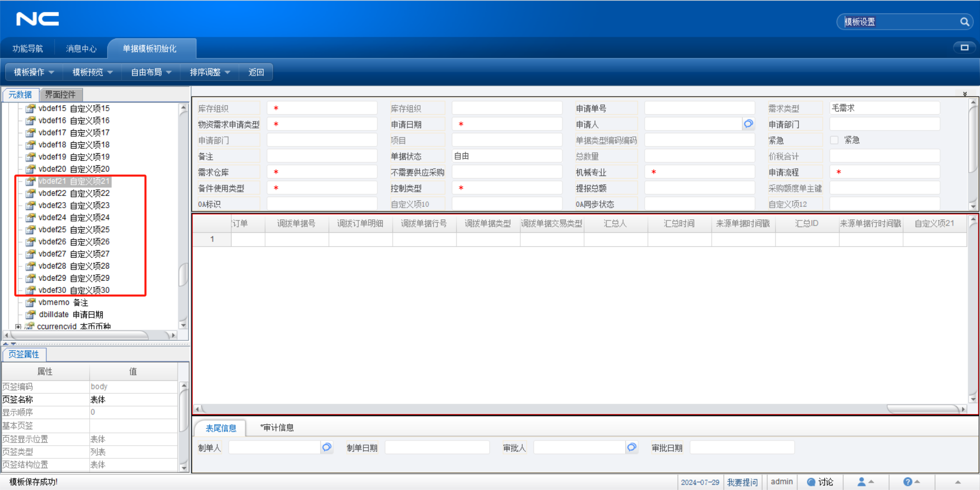980x490 pixels.
Task: Click the lookup icon beside 审批人 field
Action: click(x=631, y=447)
